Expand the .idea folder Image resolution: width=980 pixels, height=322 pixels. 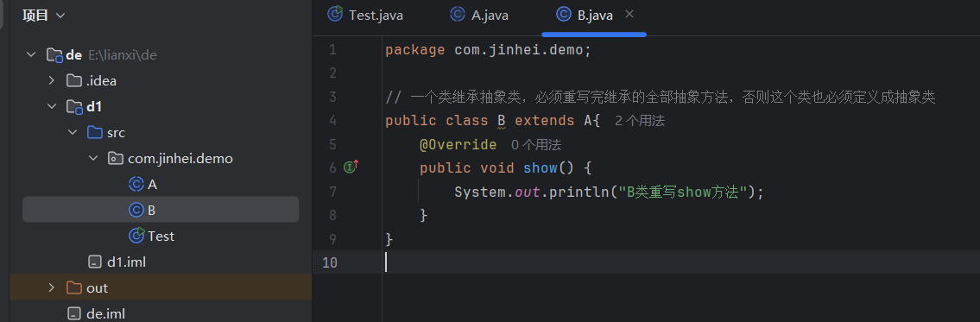tap(51, 80)
